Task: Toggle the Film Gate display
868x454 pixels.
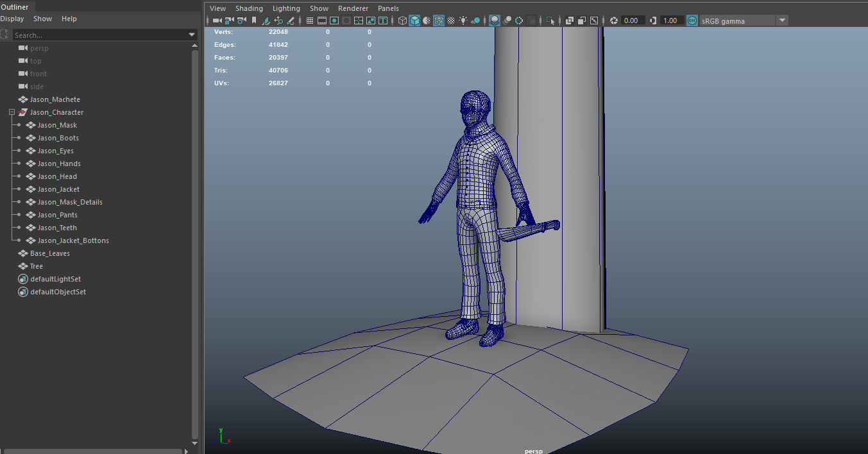Action: 322,21
